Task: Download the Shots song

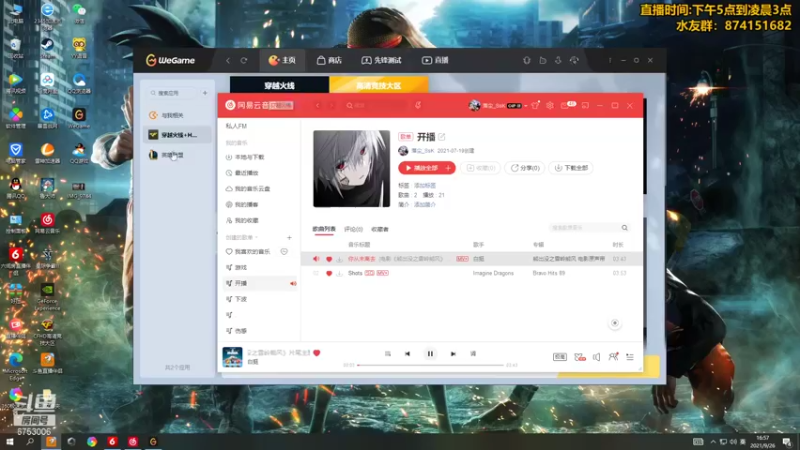Action: (x=339, y=273)
